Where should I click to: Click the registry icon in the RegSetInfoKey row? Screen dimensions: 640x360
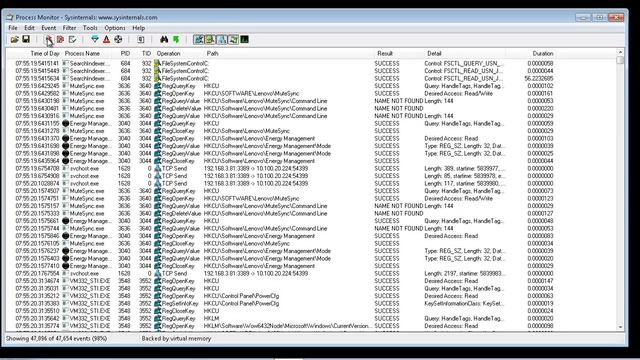(x=158, y=303)
